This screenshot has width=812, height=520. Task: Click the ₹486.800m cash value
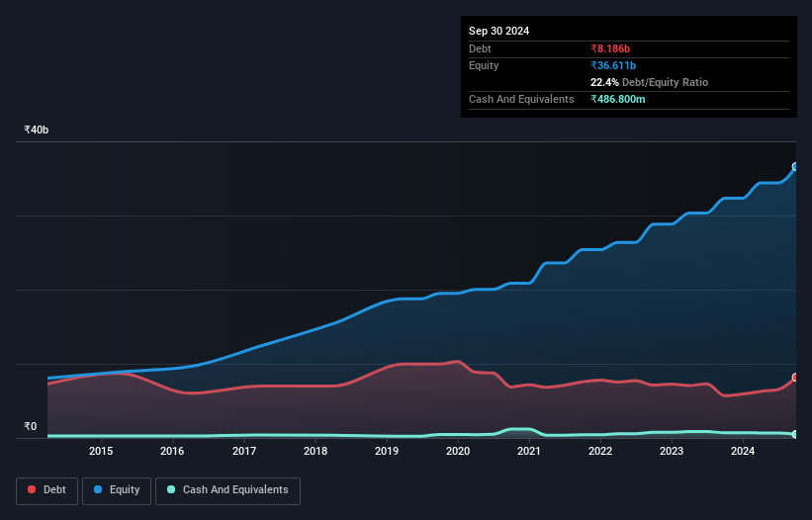tap(618, 99)
